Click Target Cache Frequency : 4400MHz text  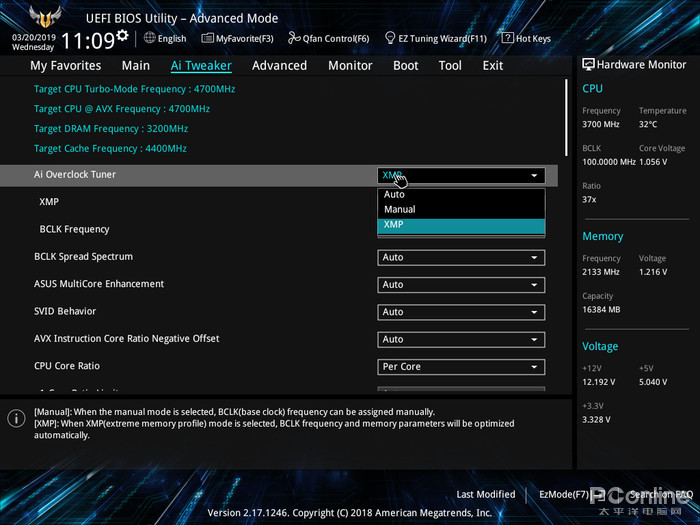point(110,148)
